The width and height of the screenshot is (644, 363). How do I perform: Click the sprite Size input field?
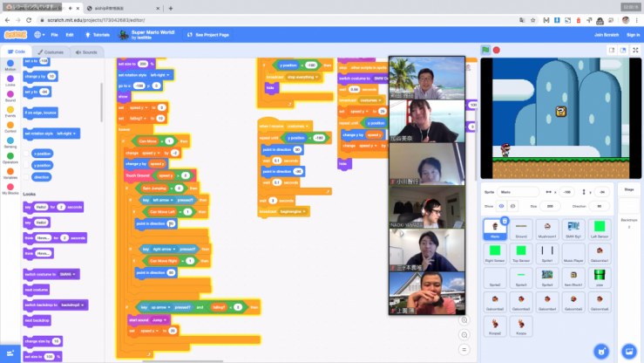pyautogui.click(x=550, y=206)
